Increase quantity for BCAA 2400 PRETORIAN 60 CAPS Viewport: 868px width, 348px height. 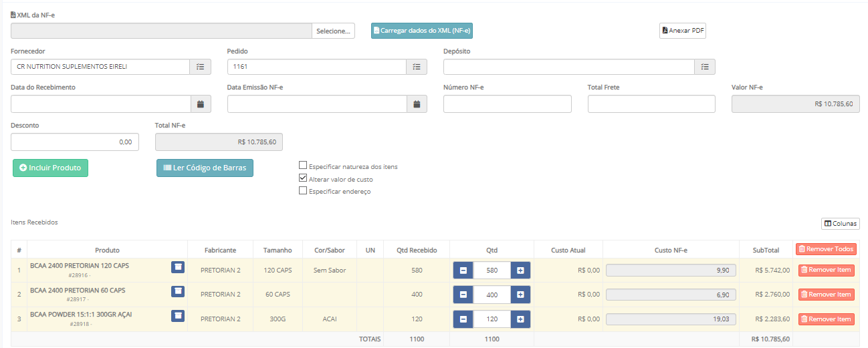coord(520,295)
